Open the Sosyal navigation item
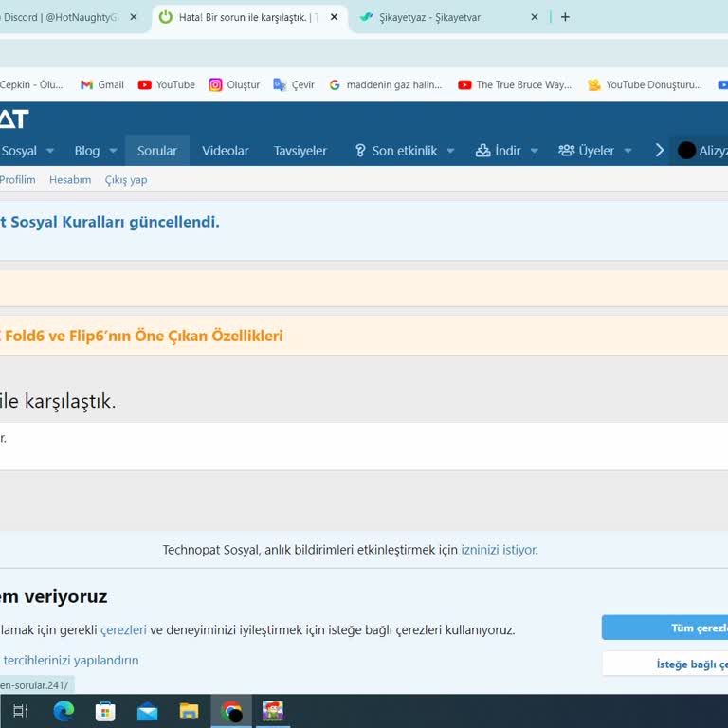 point(19,151)
